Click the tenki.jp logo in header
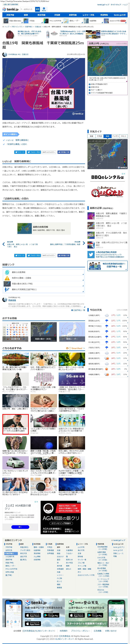 [10, 9]
